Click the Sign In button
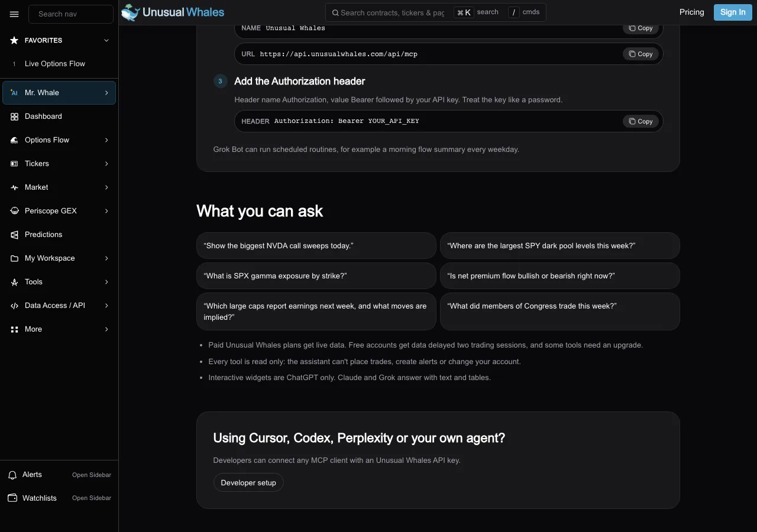Screen dimensions: 757x532 733,12
